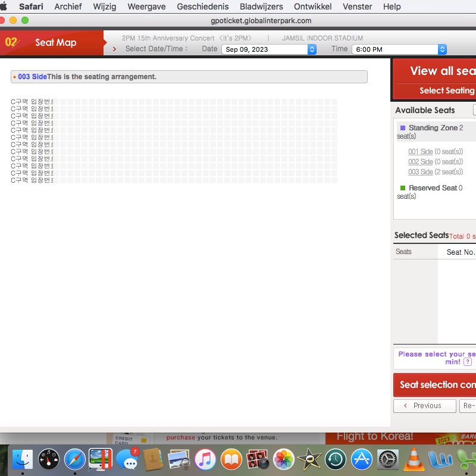The width and height of the screenshot is (476, 476).
Task: Open the Date dropdown Sep 09, 2023
Action: [269, 49]
